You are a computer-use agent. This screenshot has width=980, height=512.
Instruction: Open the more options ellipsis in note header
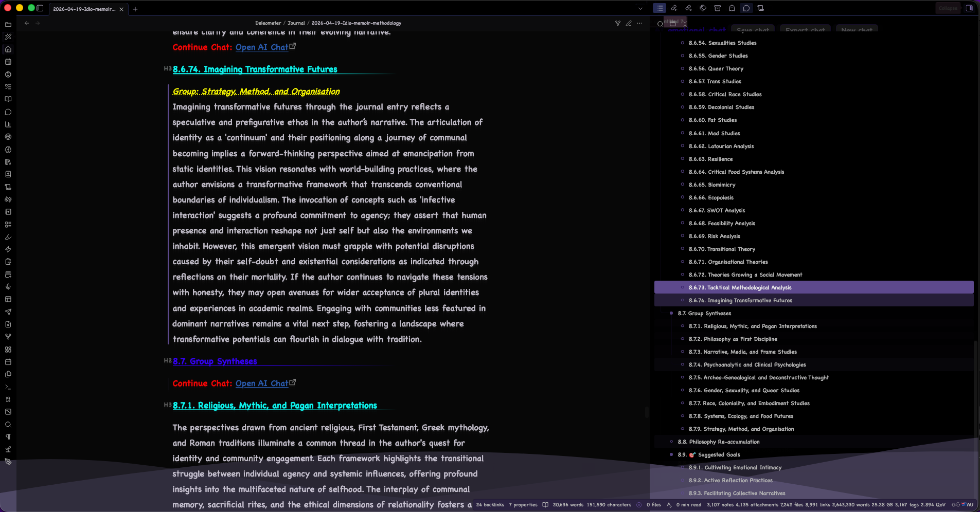click(x=639, y=23)
